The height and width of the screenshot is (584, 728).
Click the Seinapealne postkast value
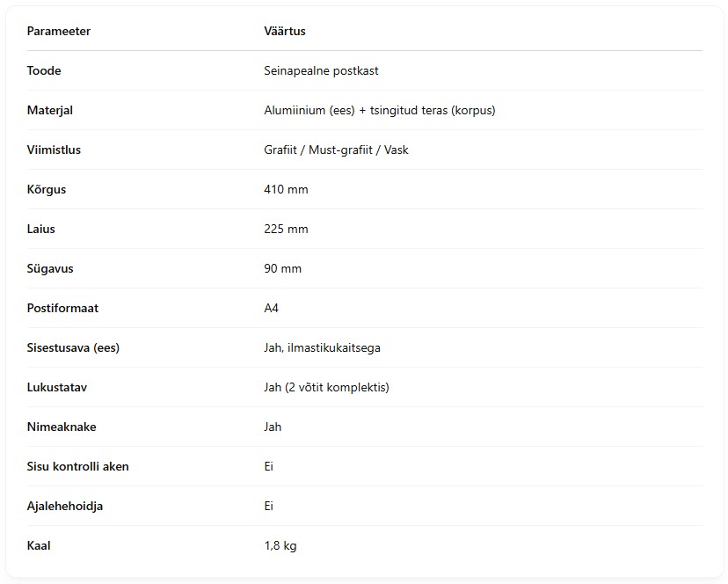coord(321,70)
